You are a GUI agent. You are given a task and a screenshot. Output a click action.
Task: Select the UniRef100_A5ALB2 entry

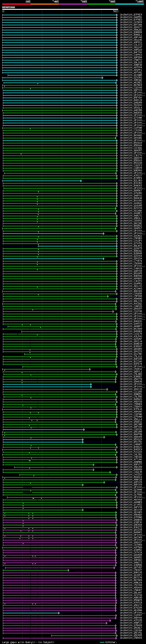click(131, 30)
